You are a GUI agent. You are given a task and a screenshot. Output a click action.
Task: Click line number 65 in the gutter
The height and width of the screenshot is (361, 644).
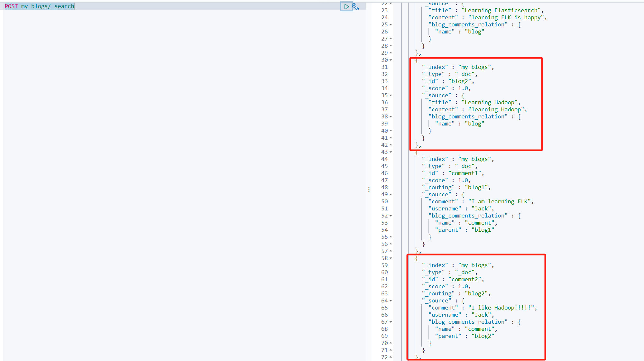pos(384,308)
